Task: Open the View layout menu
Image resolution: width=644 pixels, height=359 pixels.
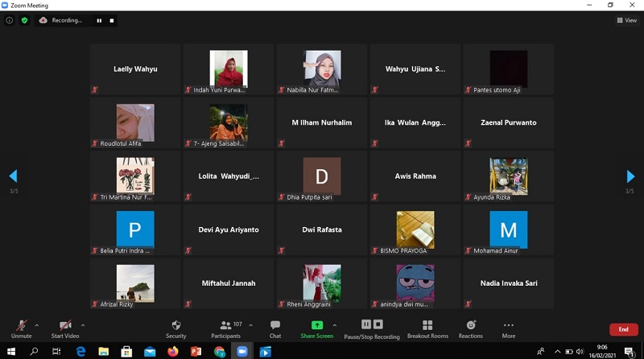Action: click(x=627, y=20)
